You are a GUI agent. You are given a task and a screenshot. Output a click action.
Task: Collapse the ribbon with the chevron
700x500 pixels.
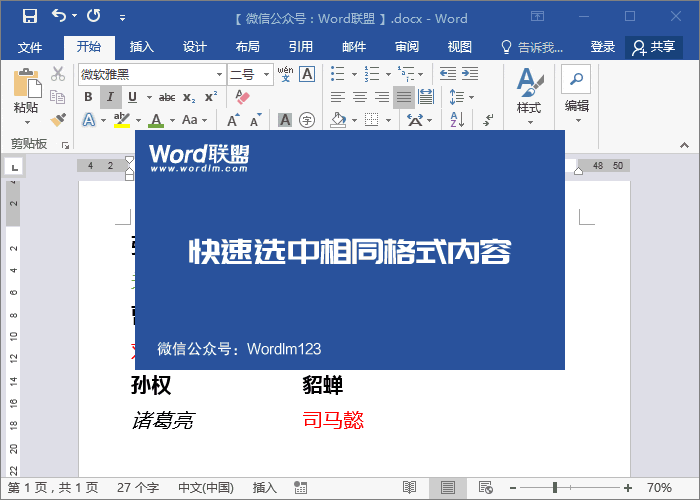click(x=684, y=146)
